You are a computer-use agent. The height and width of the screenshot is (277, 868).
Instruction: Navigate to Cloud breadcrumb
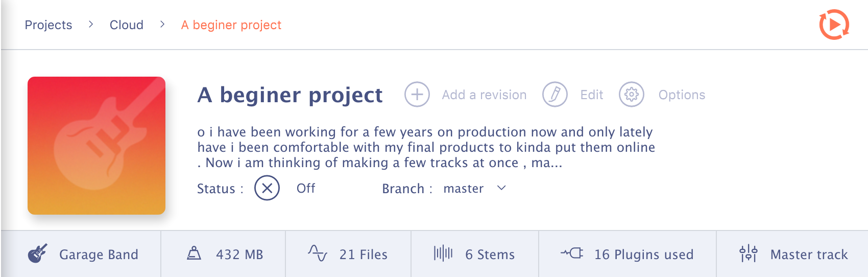tap(127, 25)
